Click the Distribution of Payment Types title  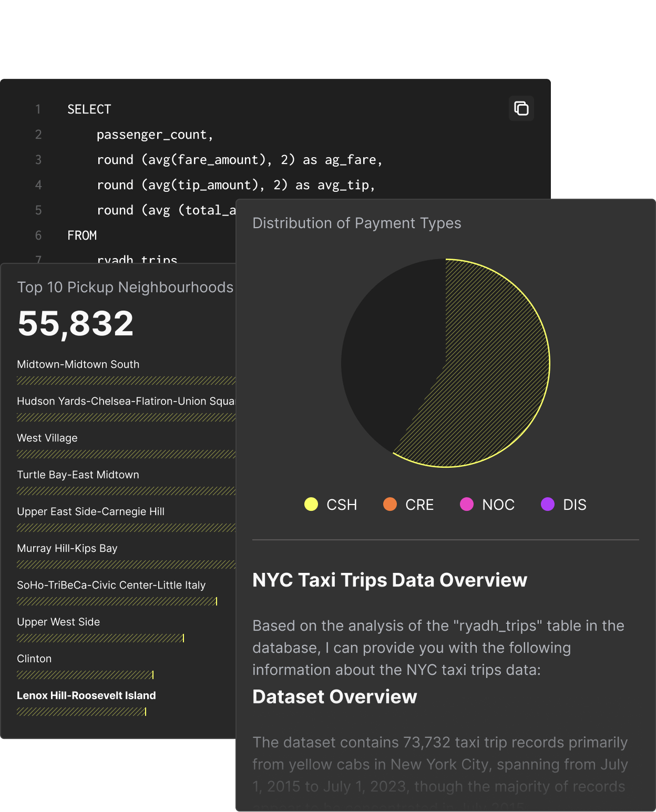point(356,223)
